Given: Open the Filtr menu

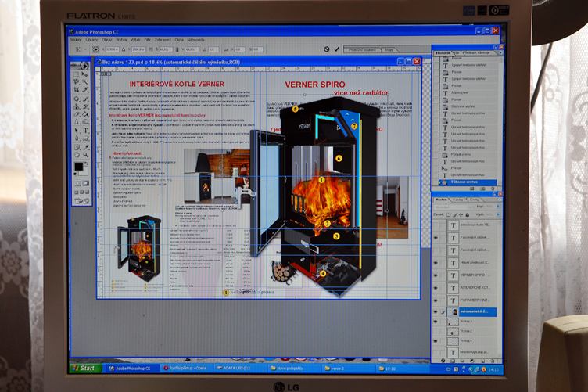Looking at the screenshot, I should [x=147, y=39].
